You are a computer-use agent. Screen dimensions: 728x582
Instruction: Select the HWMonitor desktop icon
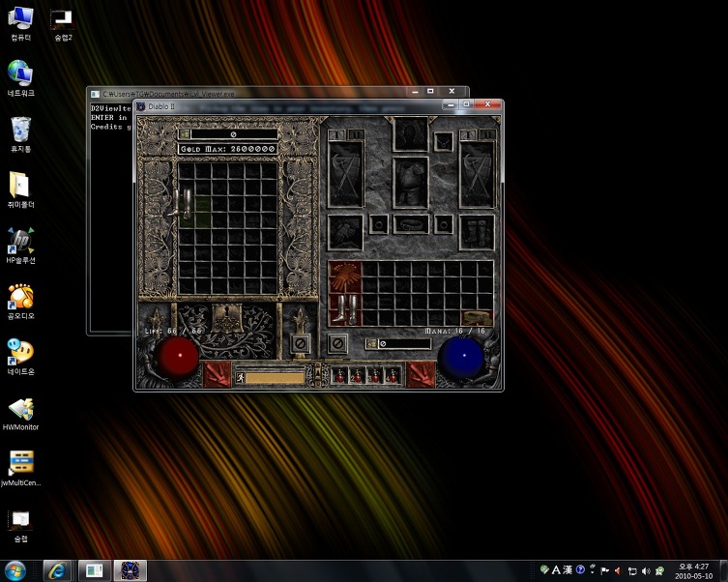(20, 414)
